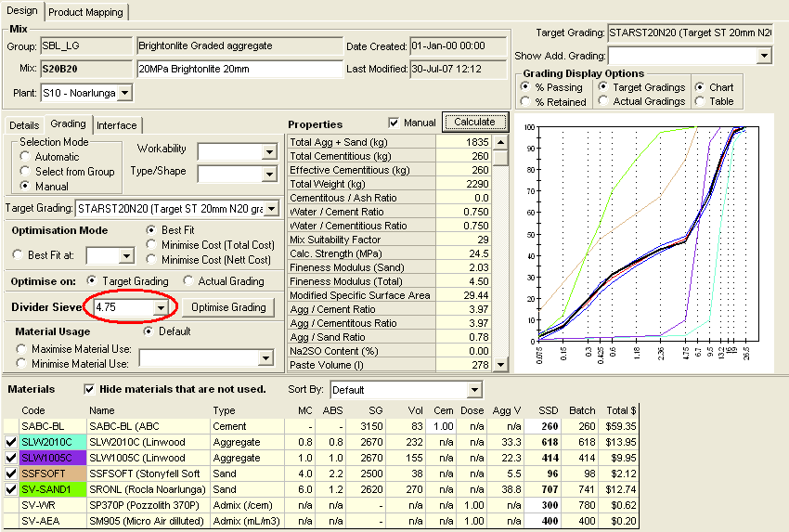Viewport: 789px width, 532px height.
Task: Uncheck Hide materials that are not used
Action: (90, 389)
